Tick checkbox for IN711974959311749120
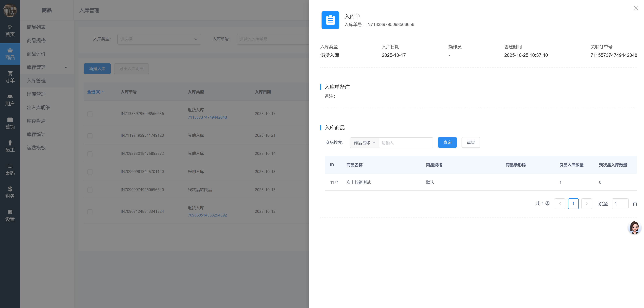 90,136
